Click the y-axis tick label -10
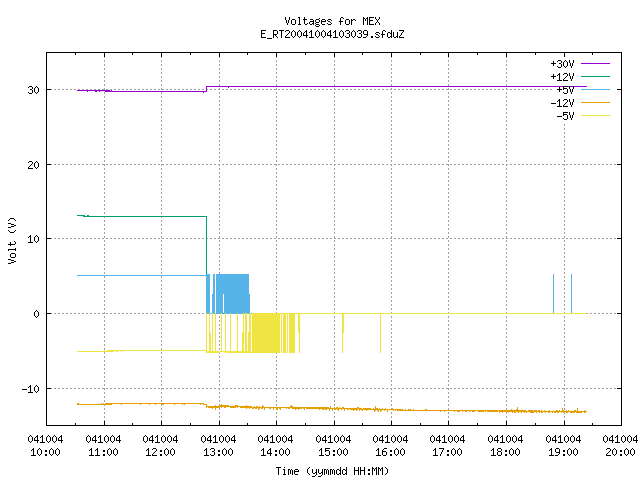The width and height of the screenshot is (640, 480). (31, 389)
